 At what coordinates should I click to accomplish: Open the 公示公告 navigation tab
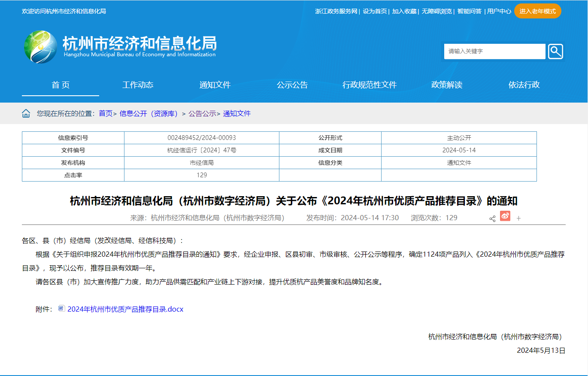click(x=292, y=85)
